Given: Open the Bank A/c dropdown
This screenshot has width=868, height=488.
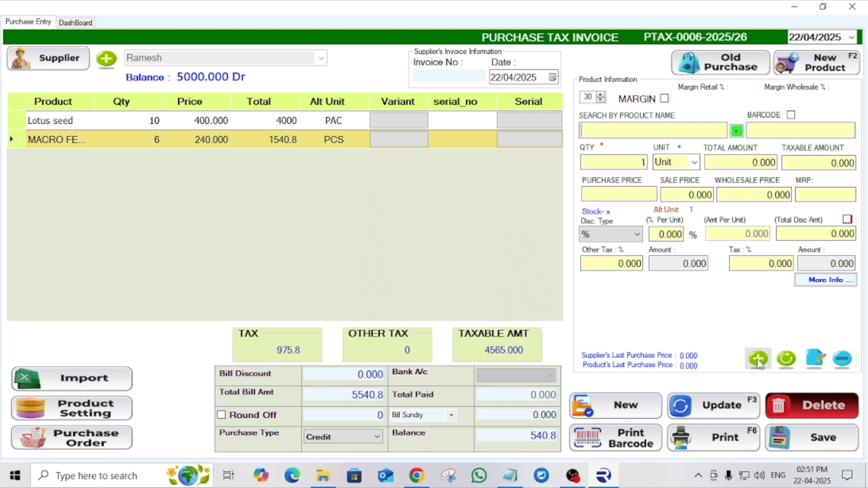Looking at the screenshot, I should (x=550, y=375).
